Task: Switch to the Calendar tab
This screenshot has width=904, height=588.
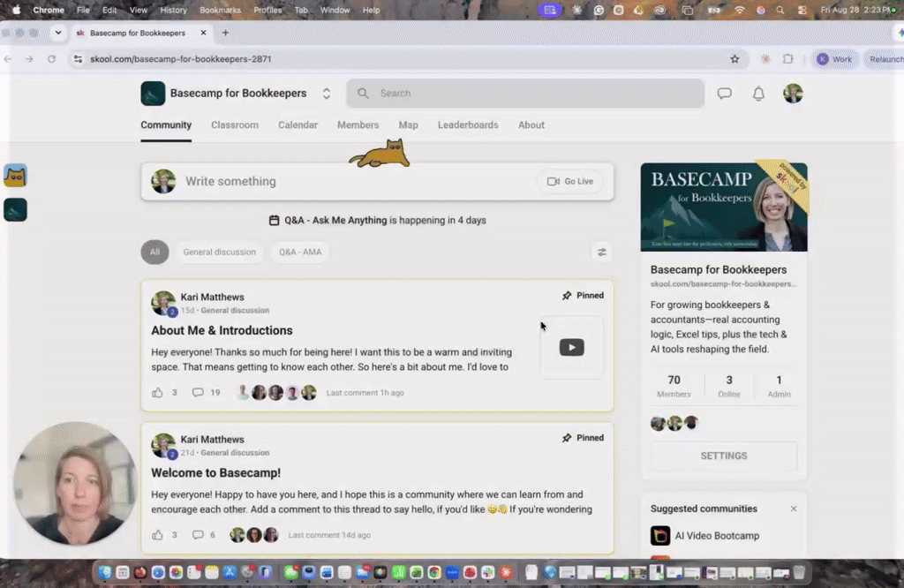Action: point(298,125)
